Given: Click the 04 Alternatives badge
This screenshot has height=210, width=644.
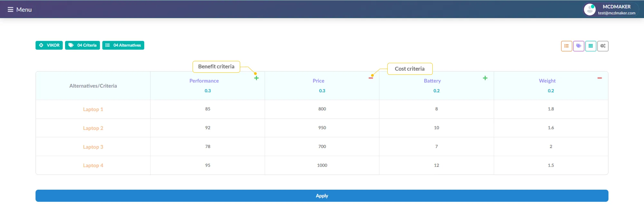Looking at the screenshot, I should [123, 45].
